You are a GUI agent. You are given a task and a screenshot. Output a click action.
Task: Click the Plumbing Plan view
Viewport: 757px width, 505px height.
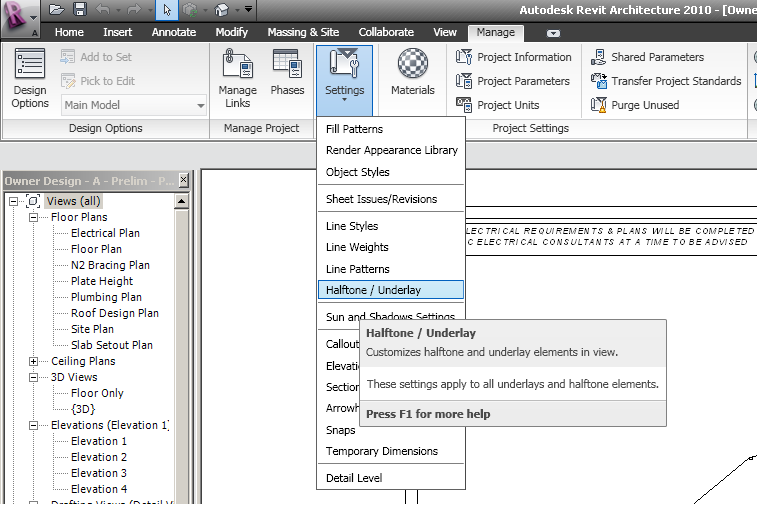point(106,297)
